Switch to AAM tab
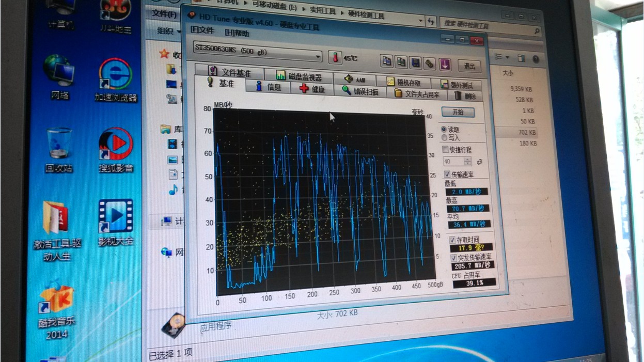Image resolution: width=644 pixels, height=362 pixels. [354, 79]
